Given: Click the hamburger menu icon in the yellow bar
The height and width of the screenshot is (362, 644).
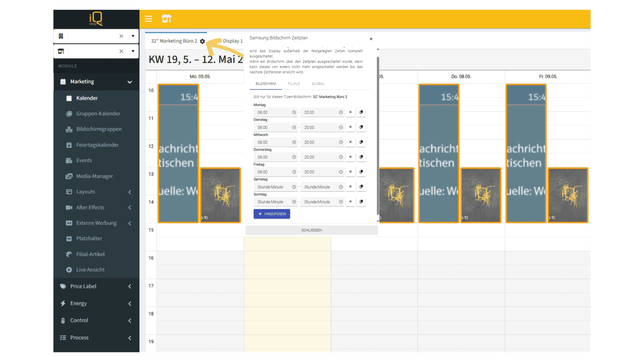Looking at the screenshot, I should (x=149, y=19).
